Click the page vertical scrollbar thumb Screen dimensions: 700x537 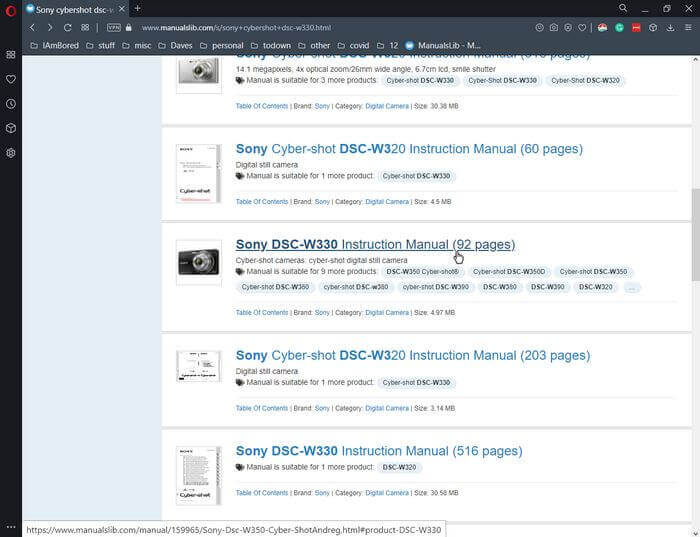point(696,234)
